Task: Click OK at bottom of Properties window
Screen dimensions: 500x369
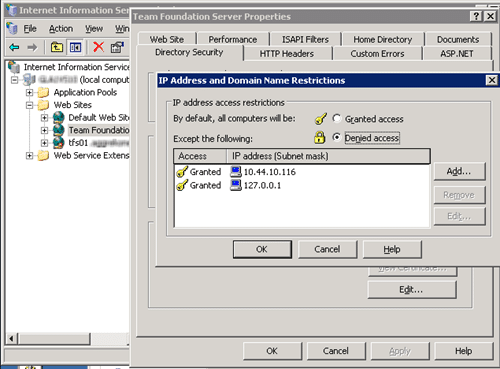Action: pos(272,351)
